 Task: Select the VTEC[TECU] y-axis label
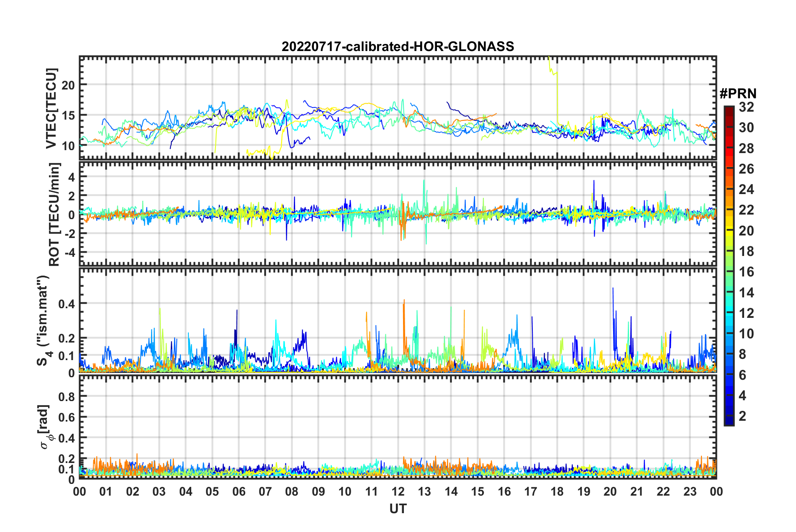coord(51,109)
